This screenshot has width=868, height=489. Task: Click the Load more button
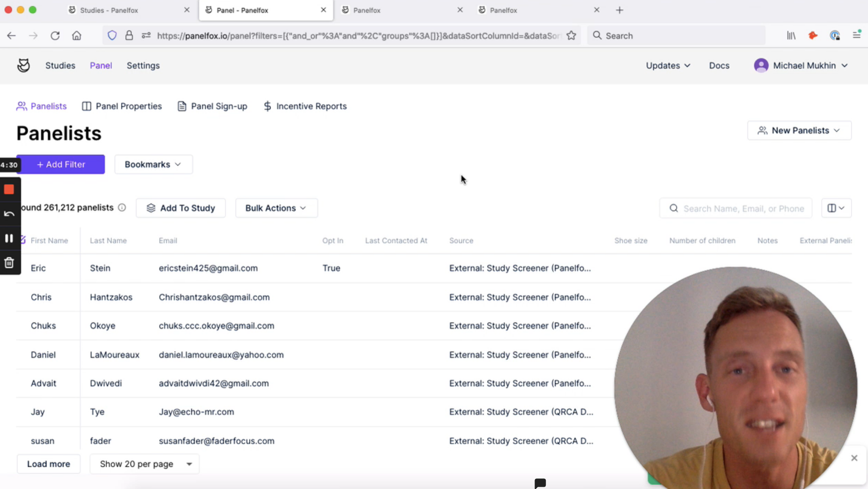[x=48, y=464]
